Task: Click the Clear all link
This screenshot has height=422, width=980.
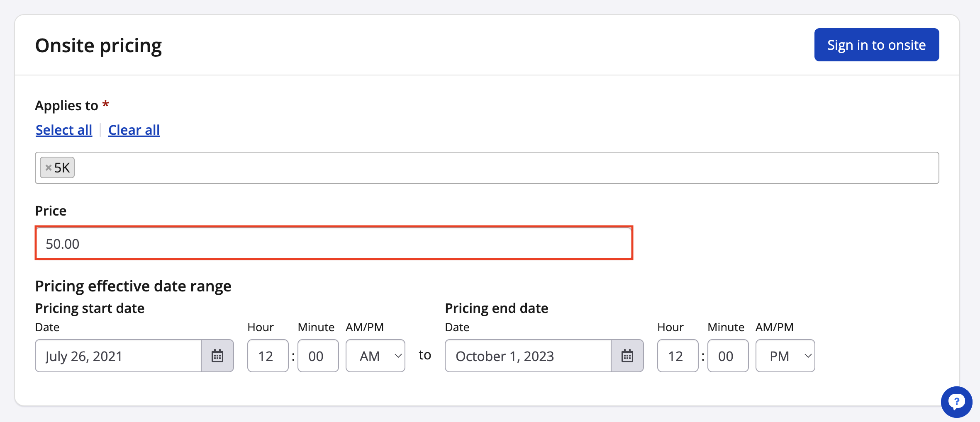Action: [134, 130]
